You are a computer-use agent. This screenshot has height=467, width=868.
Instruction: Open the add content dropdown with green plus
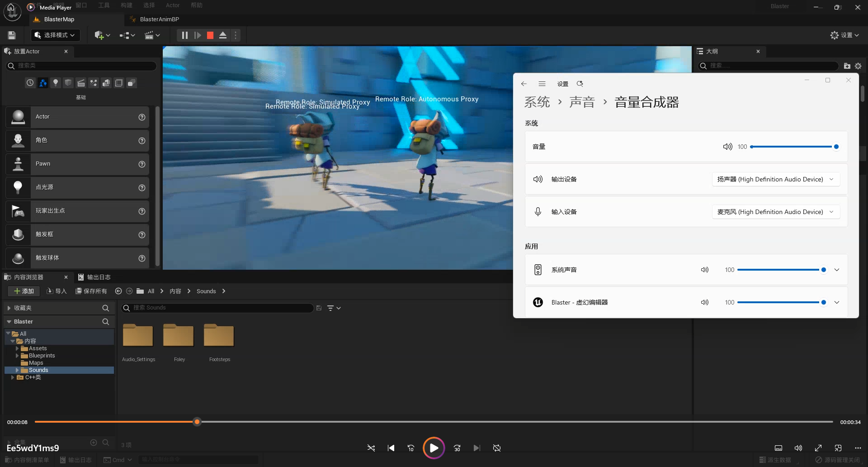pyautogui.click(x=102, y=35)
